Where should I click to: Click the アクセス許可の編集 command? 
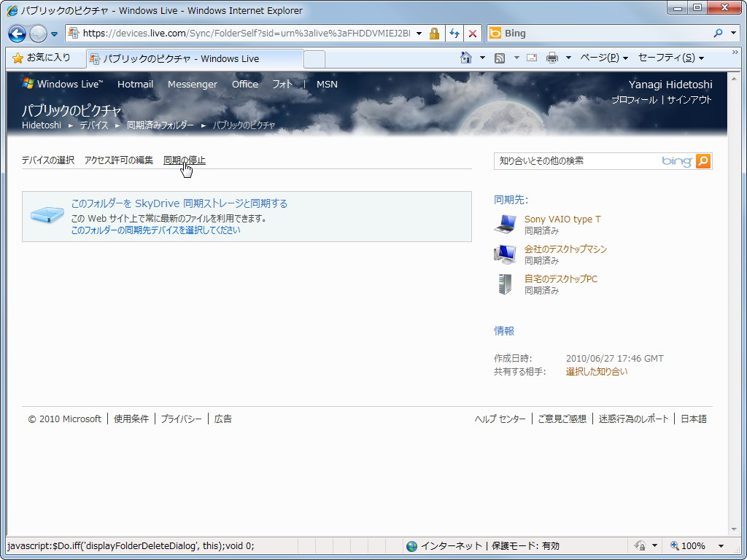pos(119,160)
